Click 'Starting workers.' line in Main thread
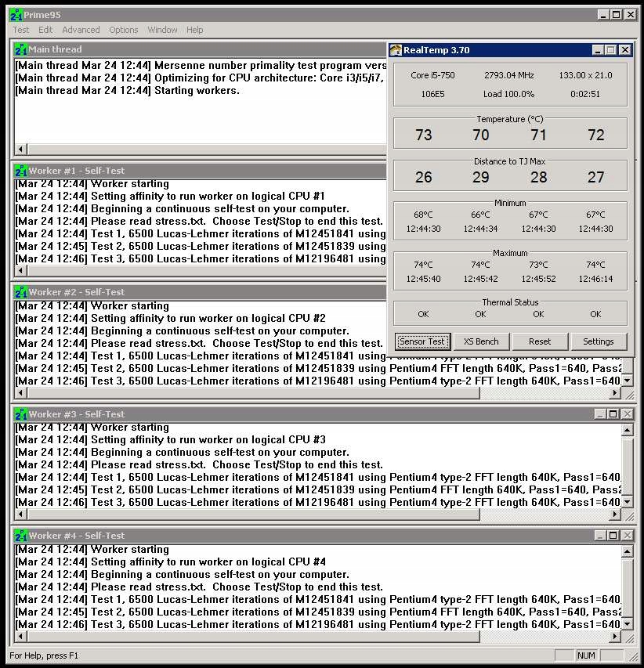This screenshot has width=644, height=668. [128, 90]
